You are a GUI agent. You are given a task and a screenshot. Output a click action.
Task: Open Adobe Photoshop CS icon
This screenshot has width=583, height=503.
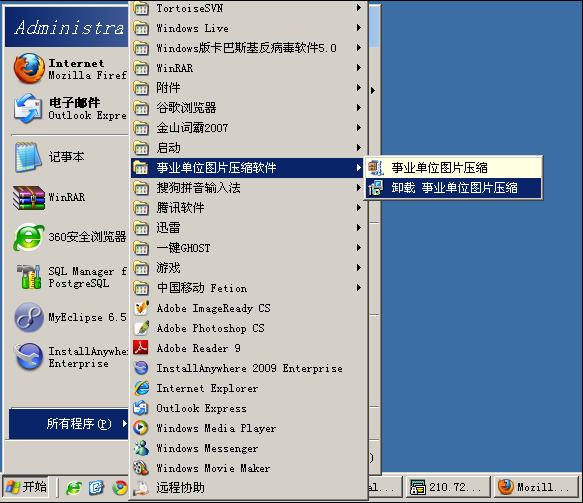pos(141,328)
